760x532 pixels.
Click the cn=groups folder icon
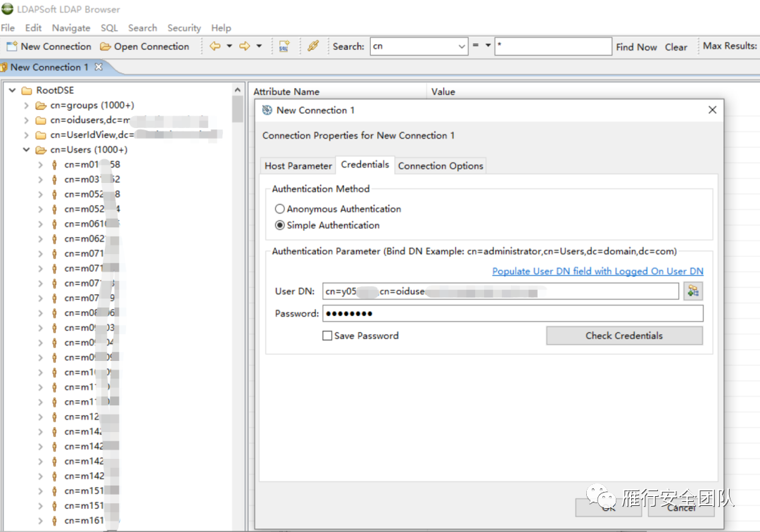[x=42, y=106]
